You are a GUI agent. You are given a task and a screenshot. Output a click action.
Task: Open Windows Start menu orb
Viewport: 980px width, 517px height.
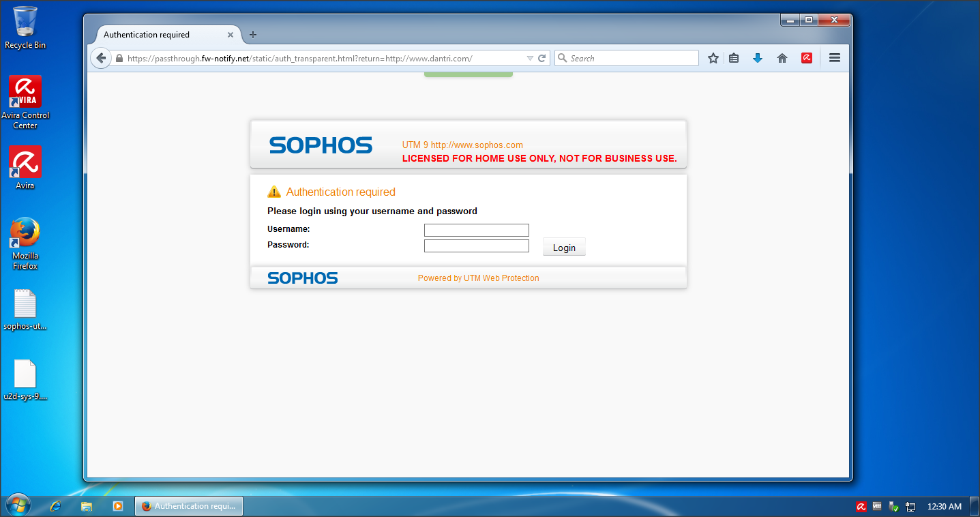[18, 505]
